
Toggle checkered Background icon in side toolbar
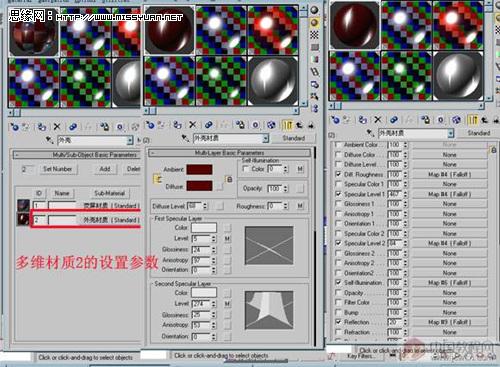(314, 35)
